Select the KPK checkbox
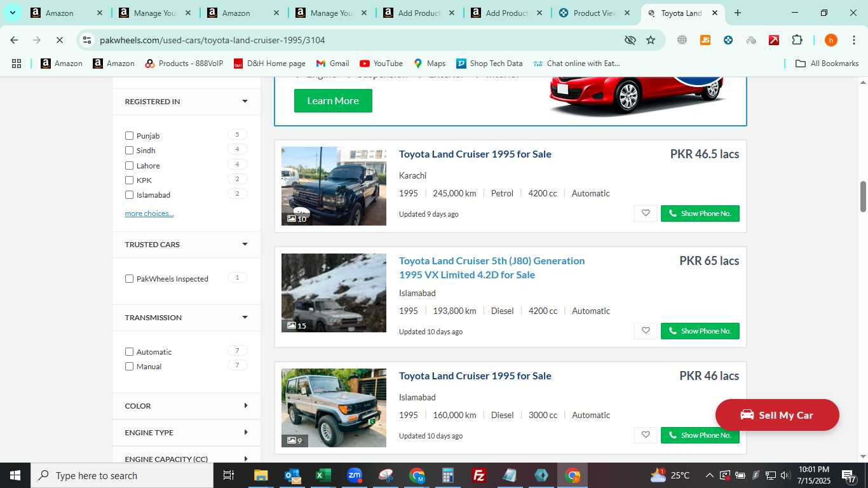 (x=130, y=180)
